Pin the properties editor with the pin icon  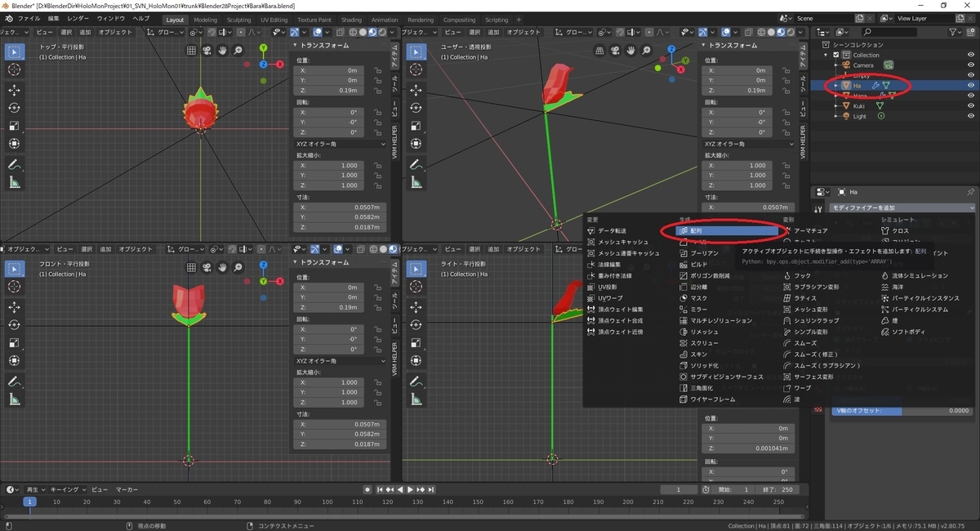click(970, 192)
